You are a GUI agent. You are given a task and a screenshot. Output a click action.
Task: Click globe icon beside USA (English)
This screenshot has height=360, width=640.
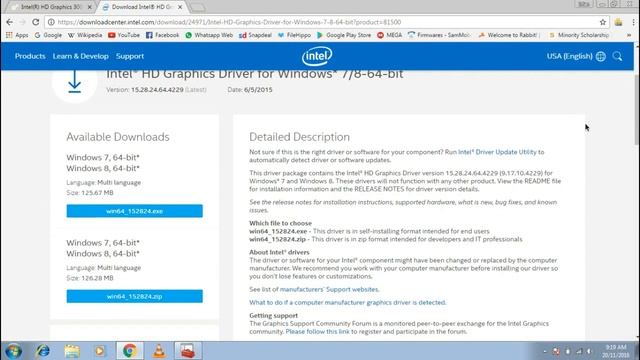pos(601,56)
